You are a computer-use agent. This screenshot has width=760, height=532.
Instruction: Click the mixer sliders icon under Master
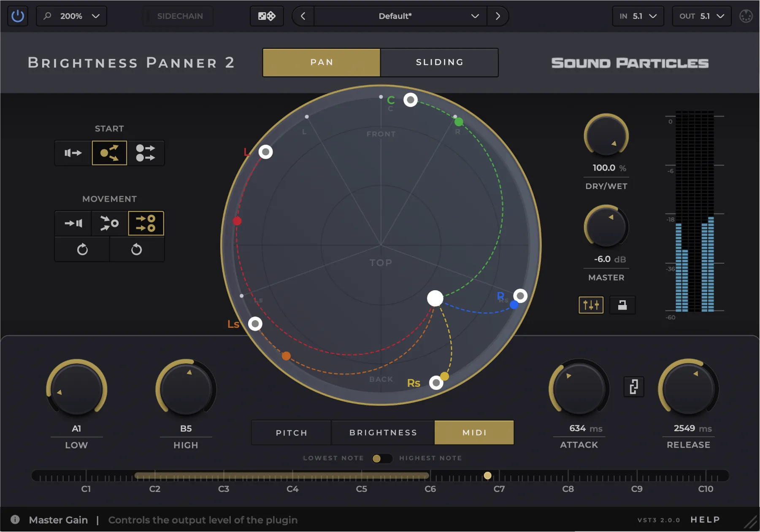click(591, 305)
